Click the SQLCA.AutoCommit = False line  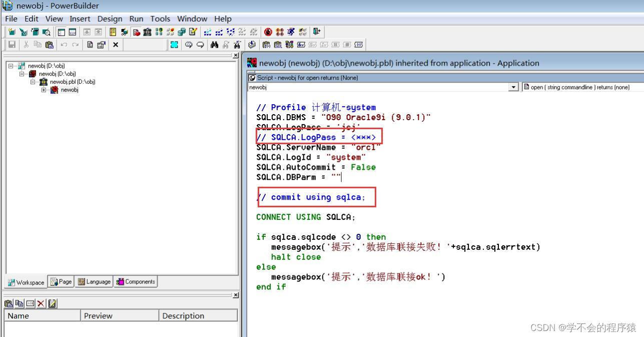point(316,167)
